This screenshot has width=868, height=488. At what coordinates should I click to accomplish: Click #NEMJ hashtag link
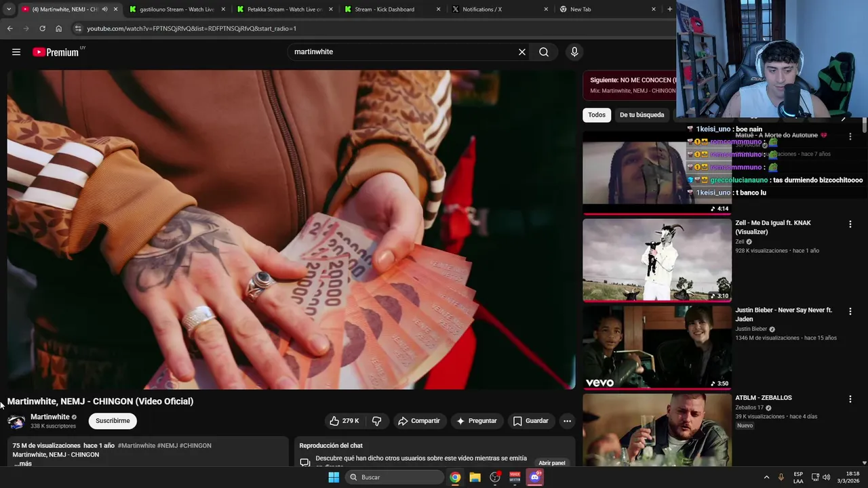tap(167, 446)
